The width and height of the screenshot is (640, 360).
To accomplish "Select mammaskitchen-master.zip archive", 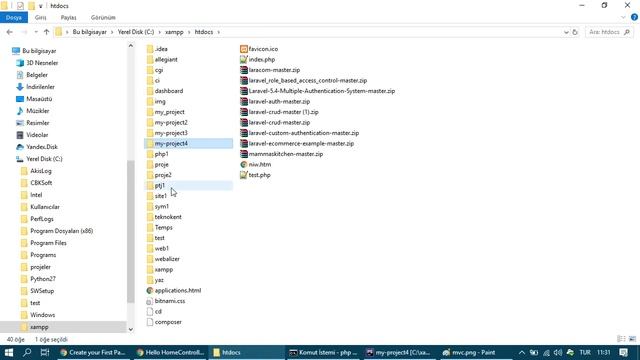I will tap(282, 154).
